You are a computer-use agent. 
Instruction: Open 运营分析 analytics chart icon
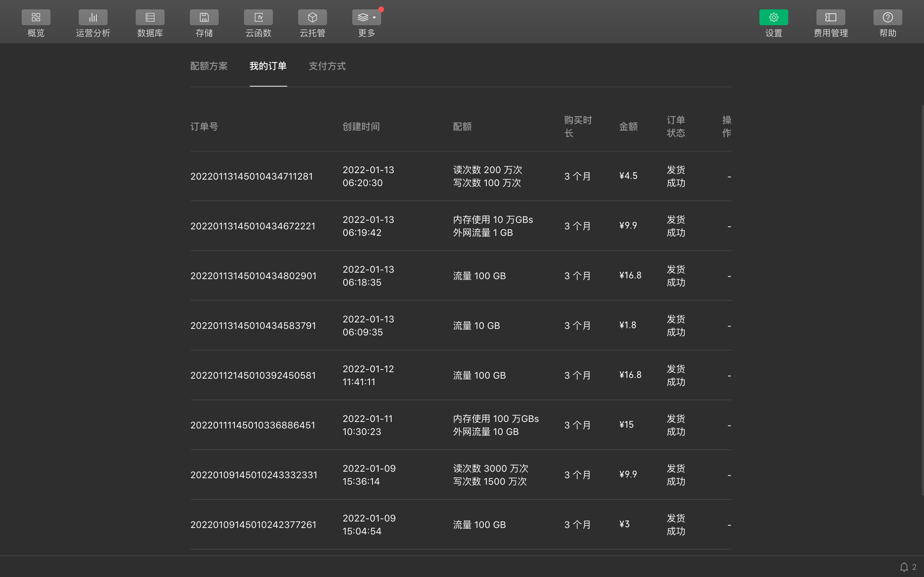click(x=93, y=18)
